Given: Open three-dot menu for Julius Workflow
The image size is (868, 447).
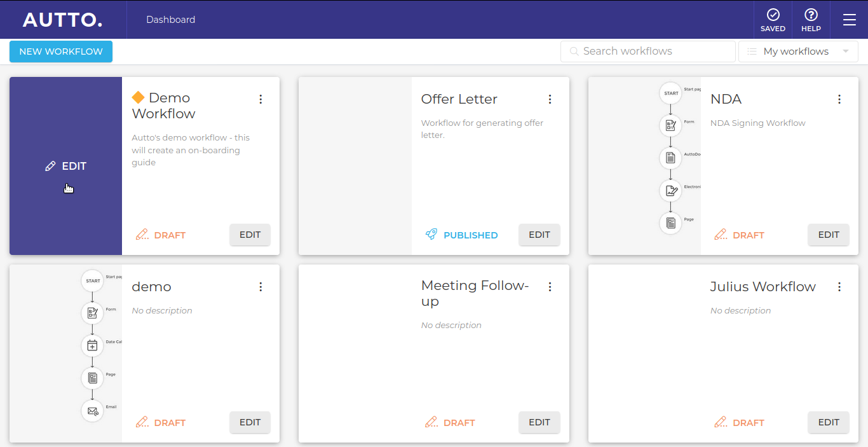Looking at the screenshot, I should 839,287.
